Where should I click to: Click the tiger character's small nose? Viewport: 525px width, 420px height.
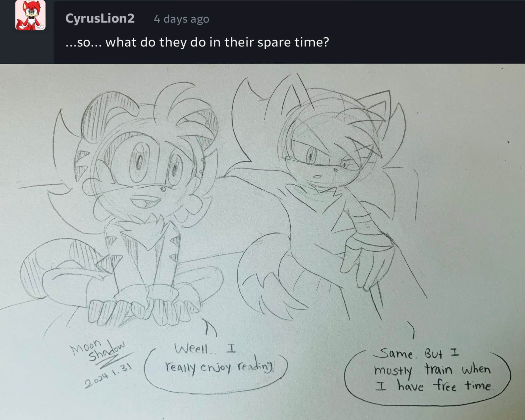coord(163,189)
